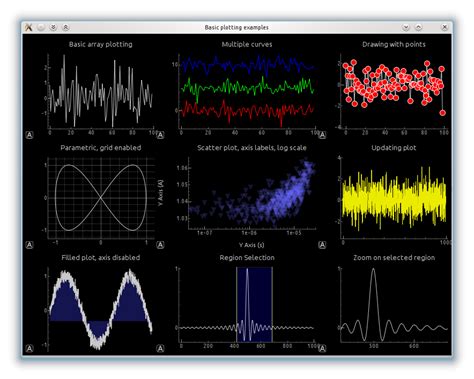Click the 'Parametric, grid enabled' title

coord(101,147)
